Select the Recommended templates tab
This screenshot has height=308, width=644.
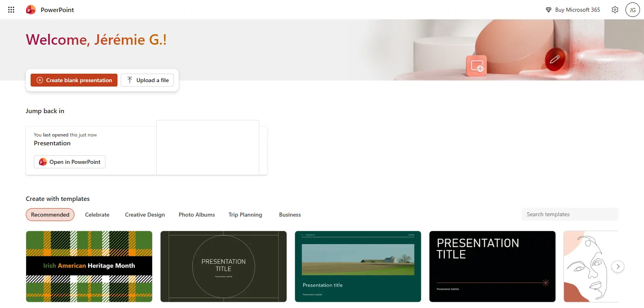(50, 215)
